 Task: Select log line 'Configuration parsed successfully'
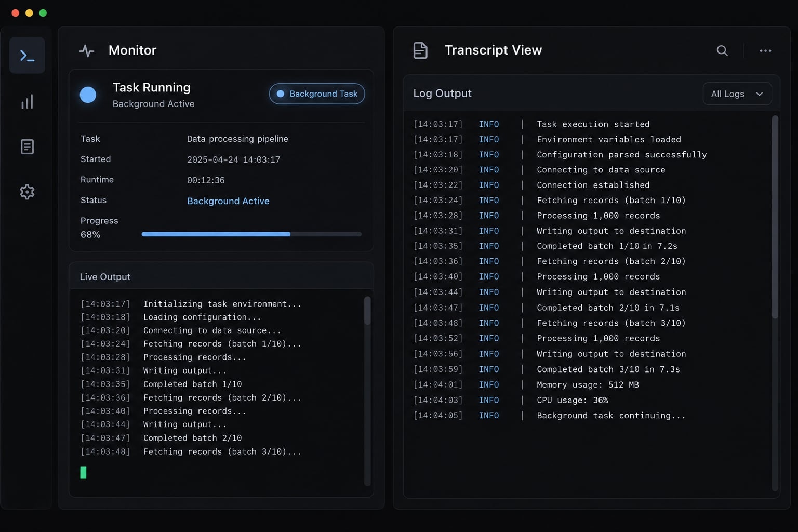click(x=622, y=155)
